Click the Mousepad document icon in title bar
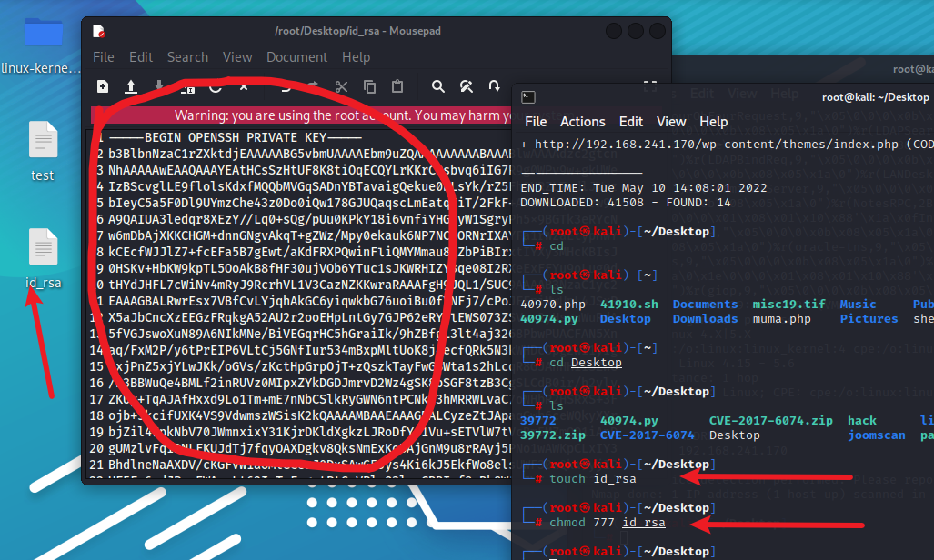Image resolution: width=934 pixels, height=560 pixels. (99, 31)
